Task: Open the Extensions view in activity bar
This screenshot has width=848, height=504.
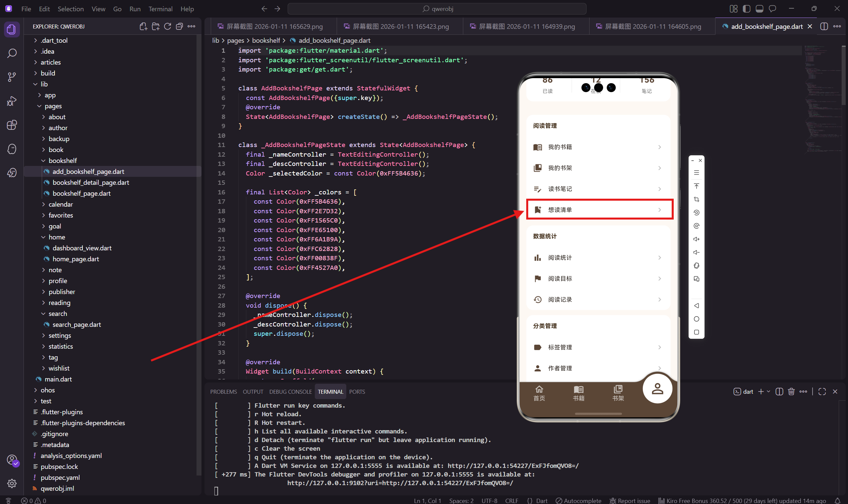Action: [12, 125]
